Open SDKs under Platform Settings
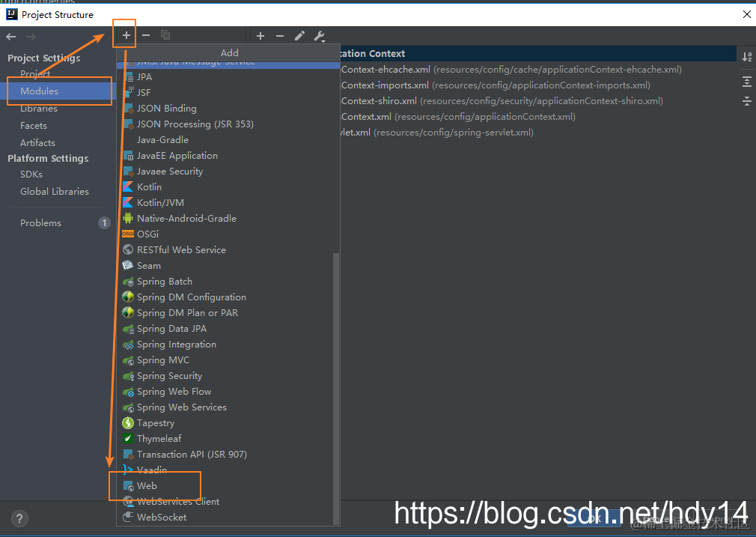Image resolution: width=756 pixels, height=537 pixels. 31,175
